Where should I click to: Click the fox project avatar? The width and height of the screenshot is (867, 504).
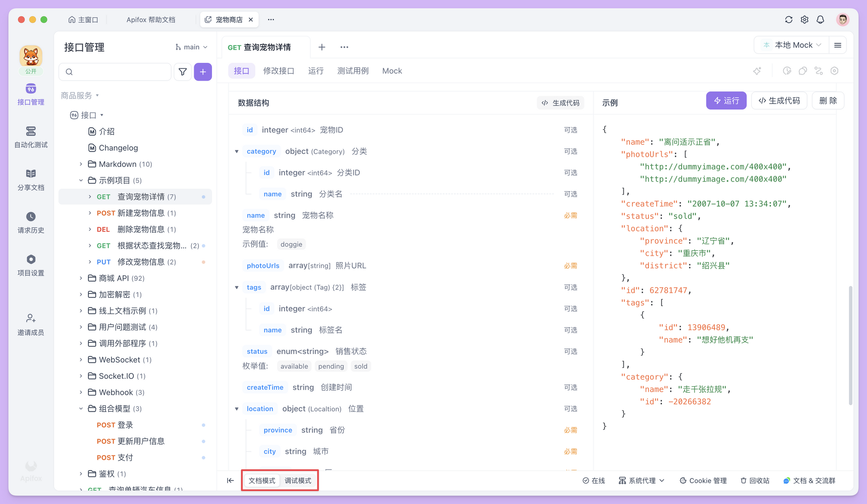pos(31,57)
